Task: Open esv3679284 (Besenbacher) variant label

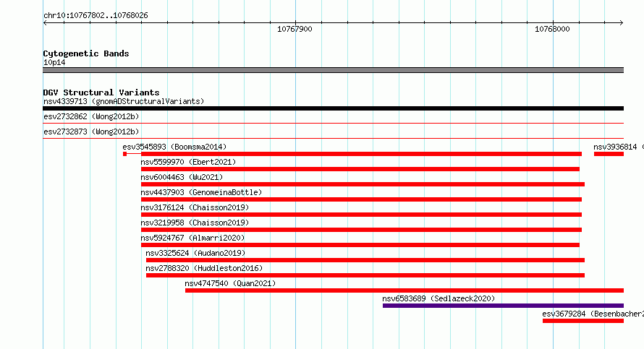Action: (593, 314)
